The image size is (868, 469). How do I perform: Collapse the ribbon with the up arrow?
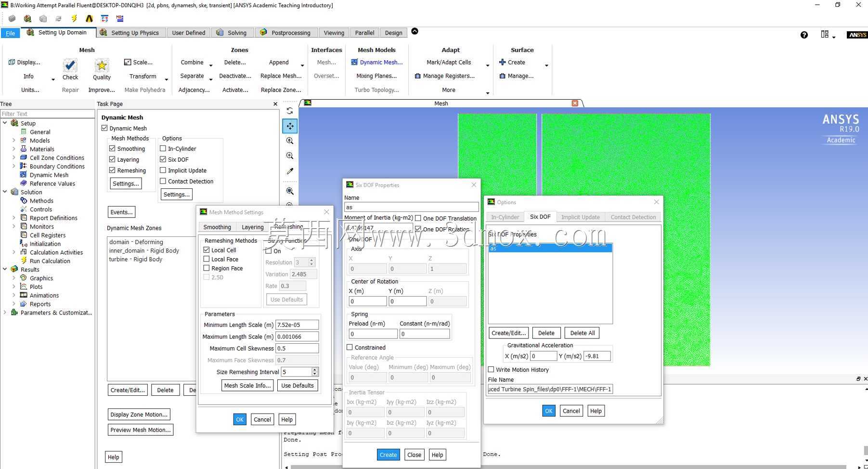(415, 31)
